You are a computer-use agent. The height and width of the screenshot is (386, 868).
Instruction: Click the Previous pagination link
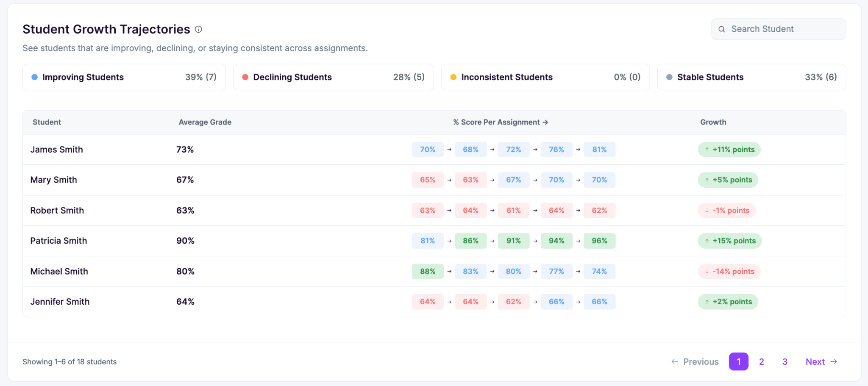click(x=695, y=362)
